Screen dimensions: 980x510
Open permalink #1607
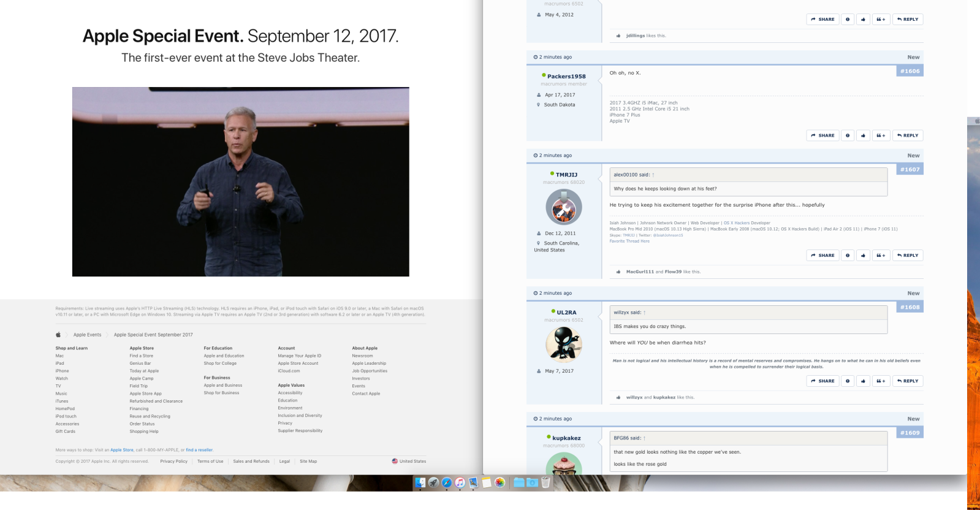[910, 169]
